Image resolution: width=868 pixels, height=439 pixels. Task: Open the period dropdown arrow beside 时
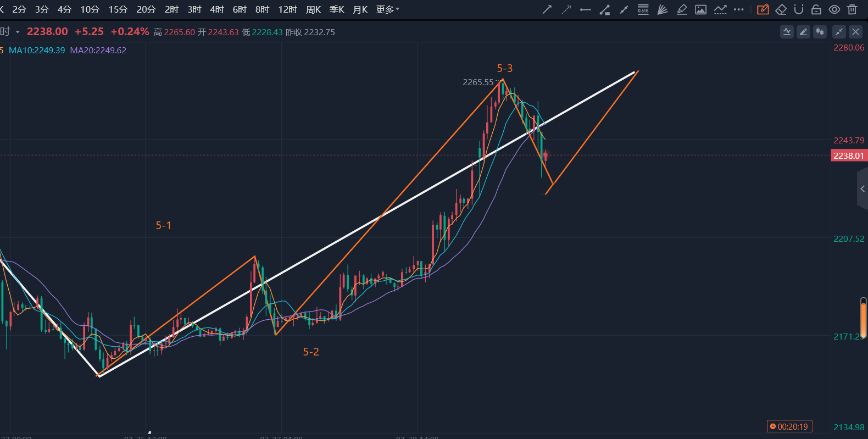click(x=18, y=32)
